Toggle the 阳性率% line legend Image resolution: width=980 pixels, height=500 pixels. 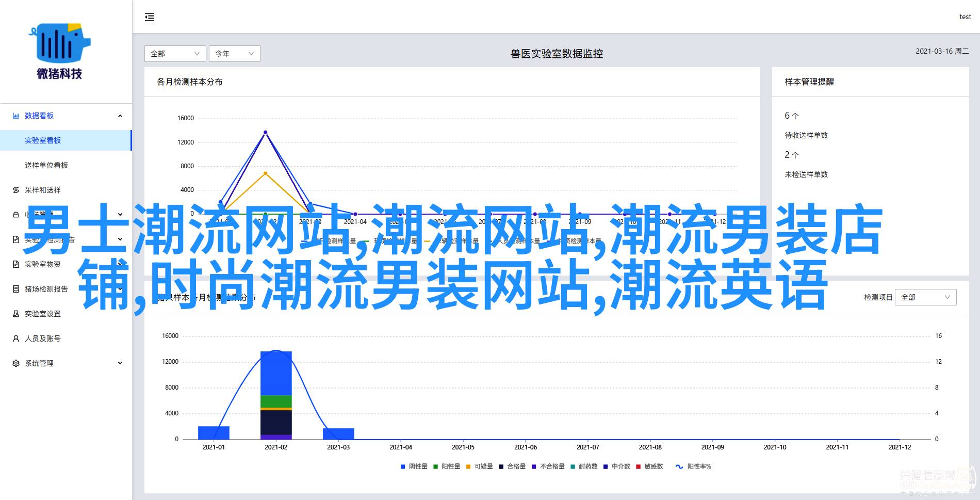click(x=693, y=466)
